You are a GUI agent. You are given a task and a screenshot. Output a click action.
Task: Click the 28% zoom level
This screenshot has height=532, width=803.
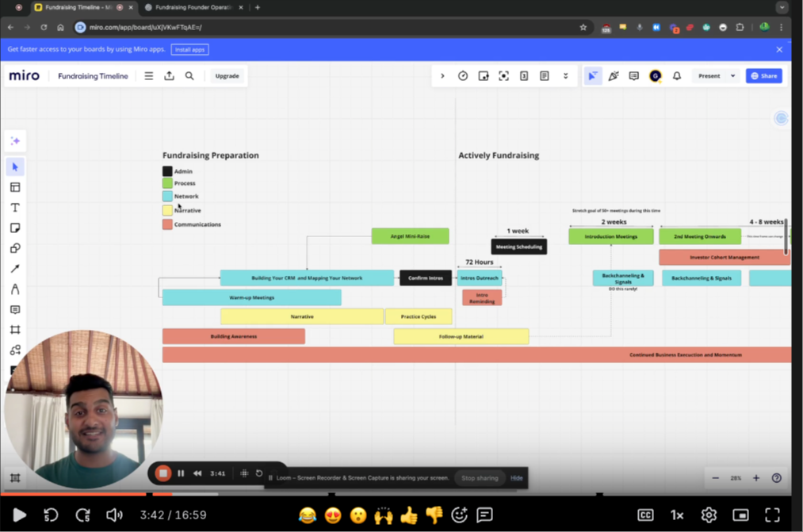[x=736, y=478]
